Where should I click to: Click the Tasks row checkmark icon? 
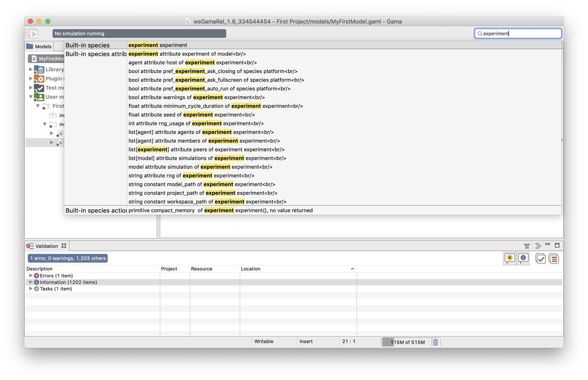tap(36, 289)
